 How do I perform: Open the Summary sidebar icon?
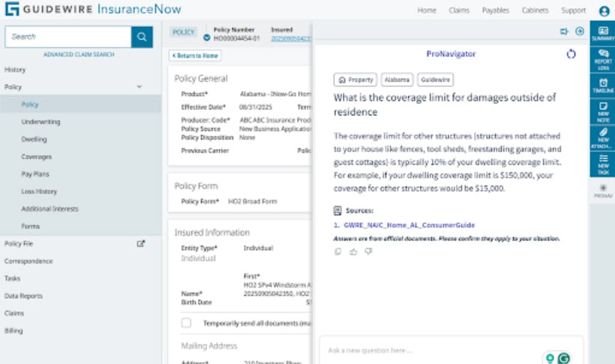tap(603, 34)
